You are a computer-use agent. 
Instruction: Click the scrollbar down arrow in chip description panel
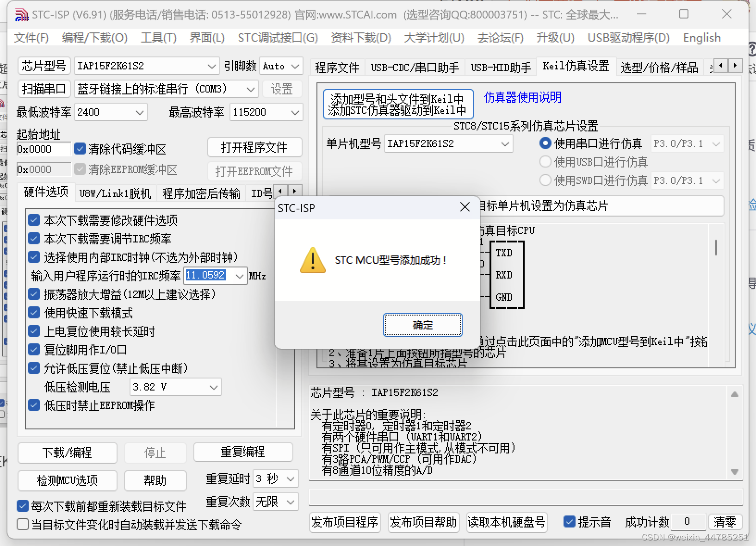pyautogui.click(x=734, y=472)
